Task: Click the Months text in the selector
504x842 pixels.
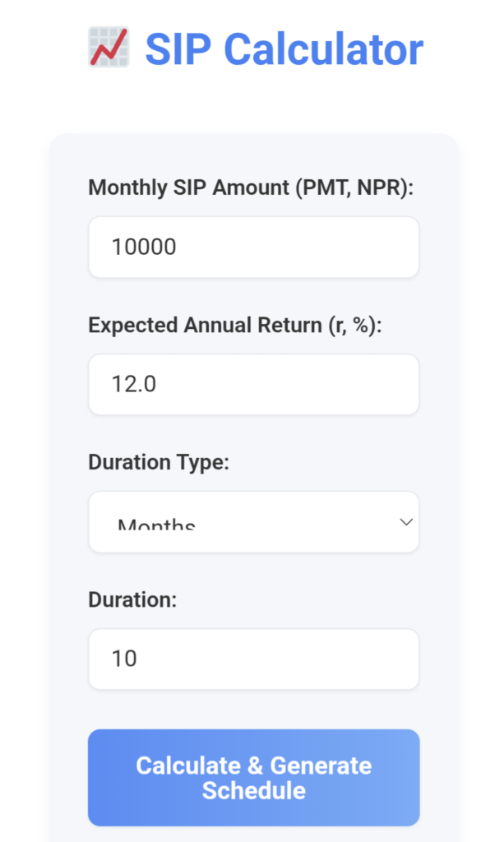Action: coord(158,525)
